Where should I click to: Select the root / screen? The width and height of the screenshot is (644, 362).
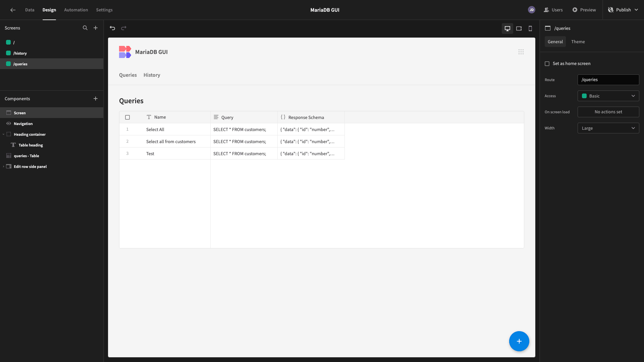pyautogui.click(x=52, y=43)
